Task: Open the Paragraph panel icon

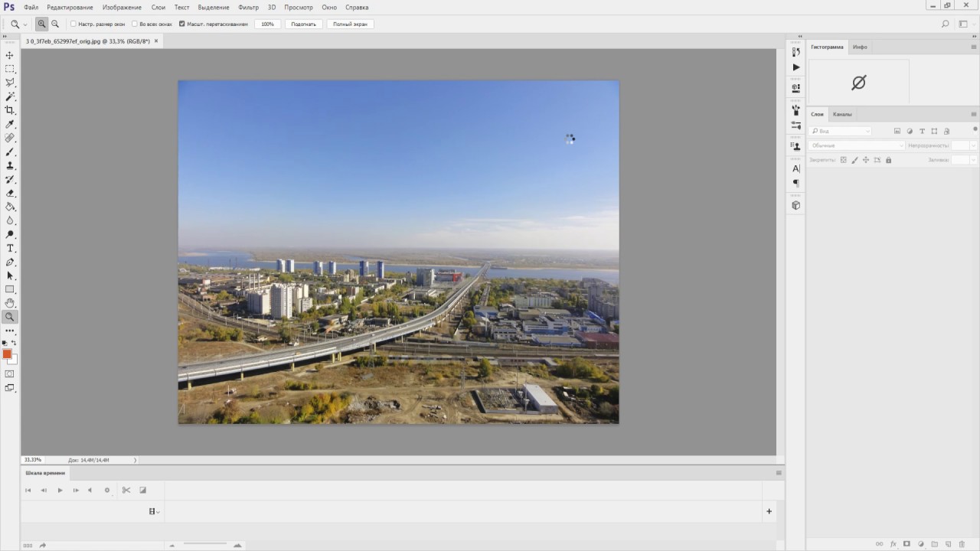Action: 796,184
